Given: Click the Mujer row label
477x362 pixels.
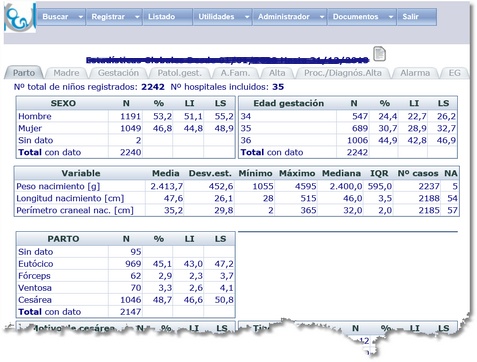Looking at the screenshot, I should pyautogui.click(x=30, y=128).
